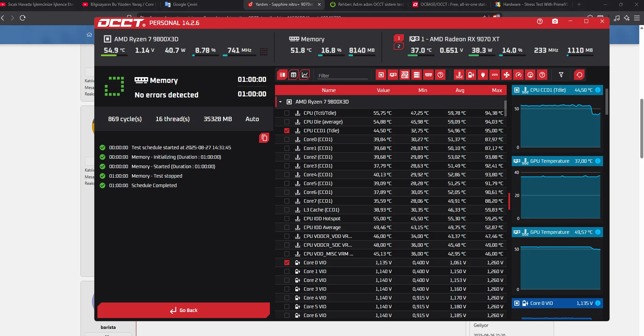
Task: Filter sensors by storage drive icon
Action: (417, 75)
